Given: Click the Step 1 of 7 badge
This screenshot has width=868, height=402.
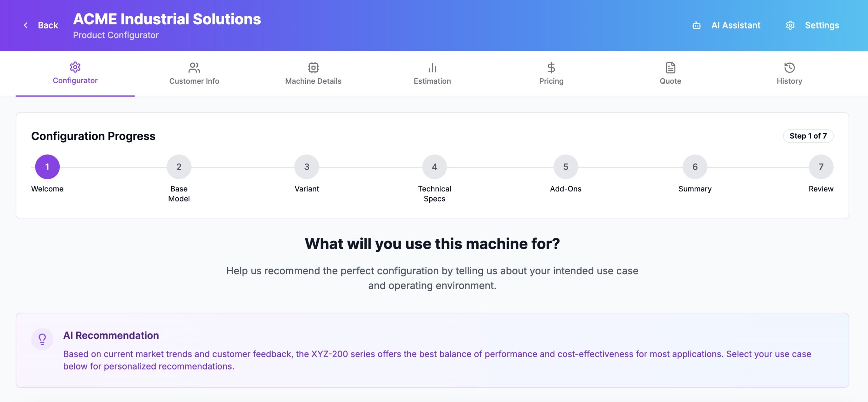Looking at the screenshot, I should pyautogui.click(x=808, y=136).
